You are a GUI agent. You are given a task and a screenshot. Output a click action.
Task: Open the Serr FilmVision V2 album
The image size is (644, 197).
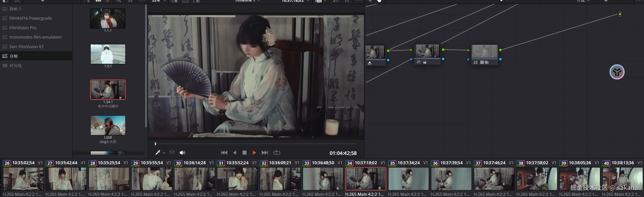(26, 47)
